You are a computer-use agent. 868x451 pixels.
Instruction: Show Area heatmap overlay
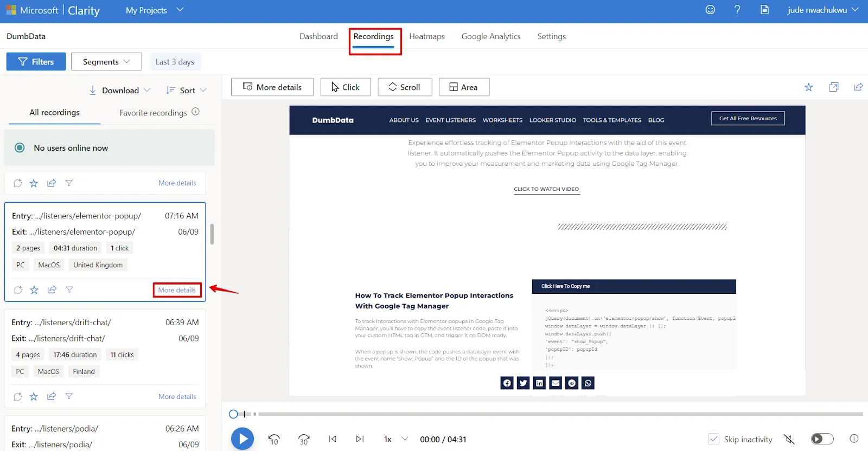coord(464,87)
